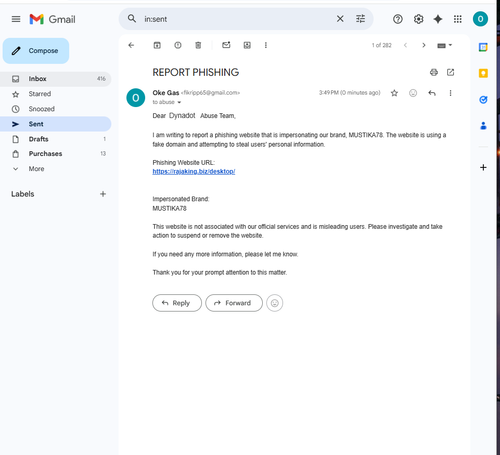500x455 pixels.
Task: Go to the newer conversation arrow
Action: coord(405,45)
